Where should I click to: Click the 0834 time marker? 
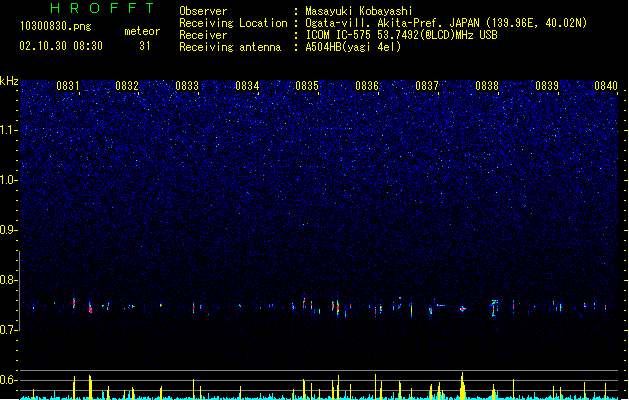[x=247, y=86]
